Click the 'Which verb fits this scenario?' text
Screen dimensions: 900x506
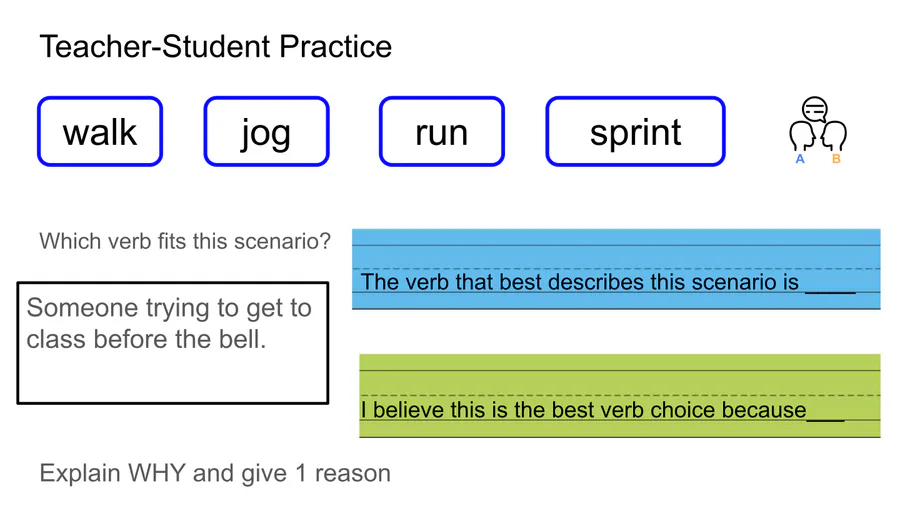[185, 241]
